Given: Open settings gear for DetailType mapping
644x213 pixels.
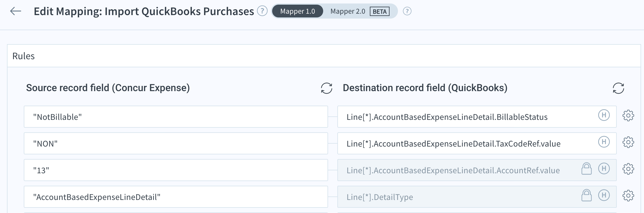Looking at the screenshot, I should tap(628, 196).
